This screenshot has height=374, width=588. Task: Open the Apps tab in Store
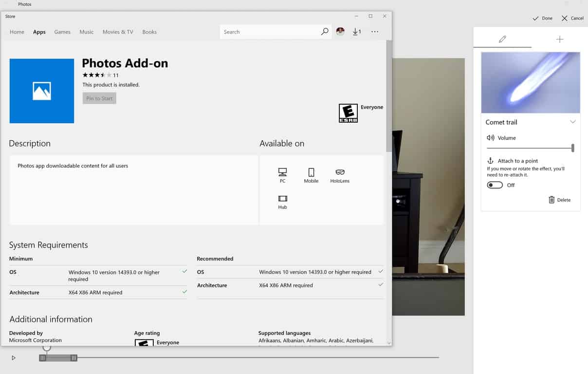click(39, 32)
